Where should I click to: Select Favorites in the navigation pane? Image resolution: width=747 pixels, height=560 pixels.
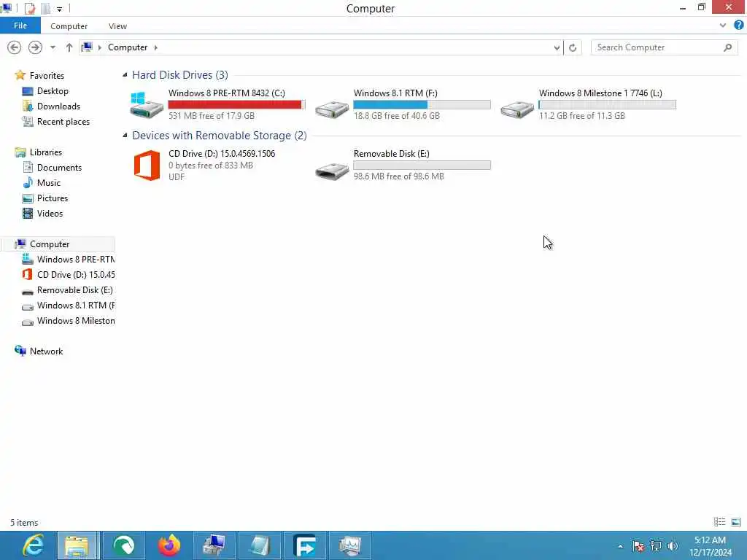(x=47, y=75)
